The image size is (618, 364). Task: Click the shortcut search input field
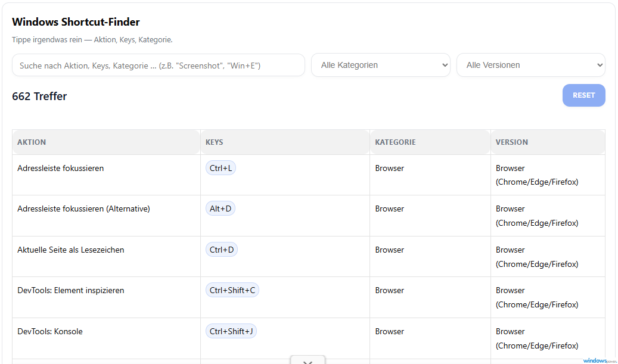[158, 66]
